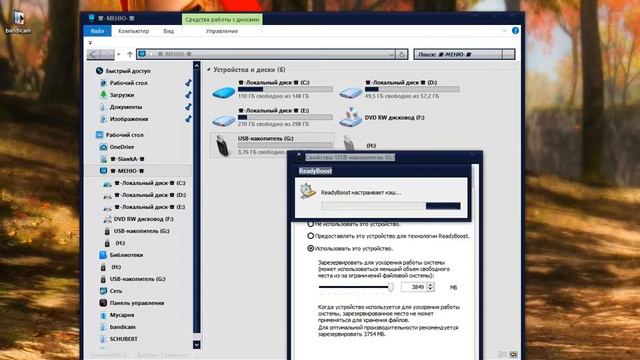Open quick access toolbar dropdown
Image resolution: width=640 pixels, height=360 pixels.
coord(90,42)
